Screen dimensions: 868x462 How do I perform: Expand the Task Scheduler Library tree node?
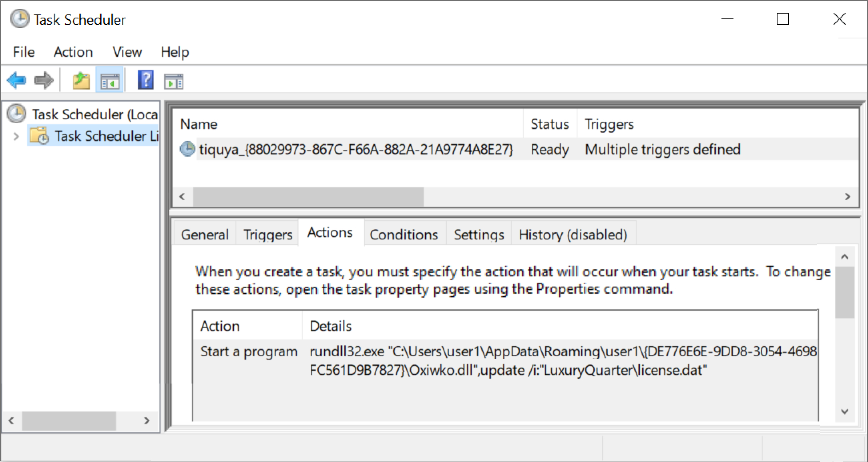pyautogui.click(x=16, y=136)
